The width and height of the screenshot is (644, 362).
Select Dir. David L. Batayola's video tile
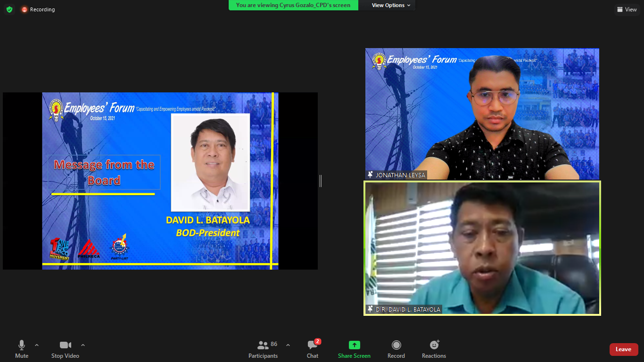pyautogui.click(x=482, y=248)
